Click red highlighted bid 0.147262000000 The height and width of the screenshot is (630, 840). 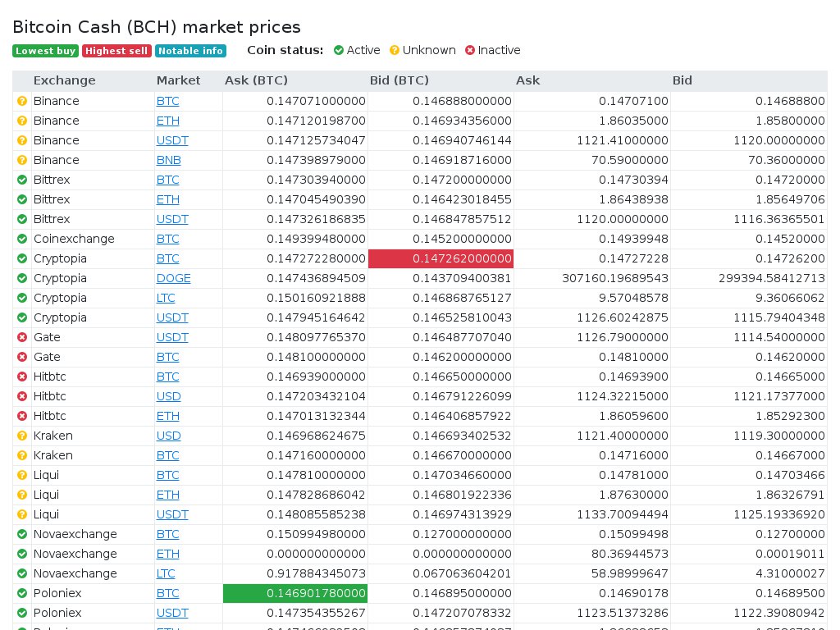[441, 258]
